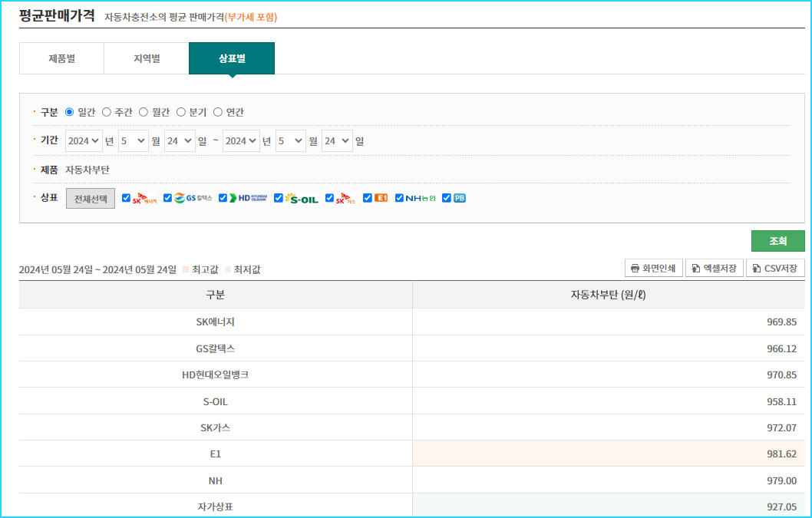The height and width of the screenshot is (518, 812).
Task: Click the E1 table row label
Action: coord(216,454)
